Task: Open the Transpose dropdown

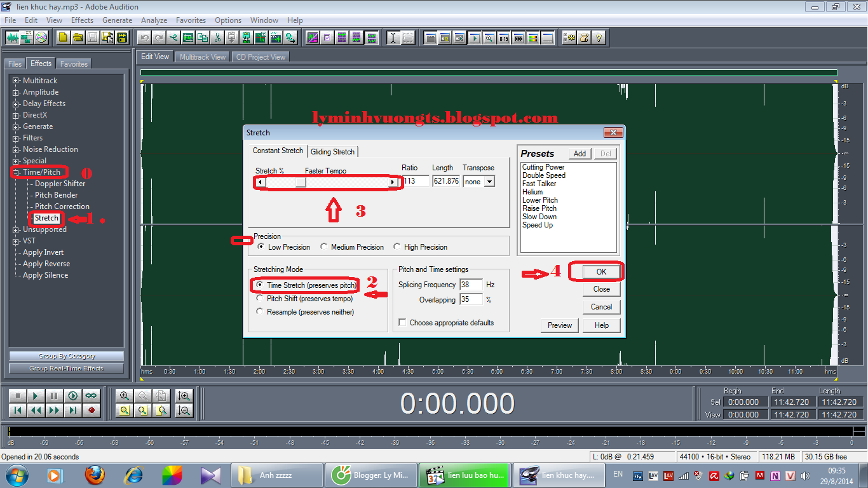Action: 489,181
